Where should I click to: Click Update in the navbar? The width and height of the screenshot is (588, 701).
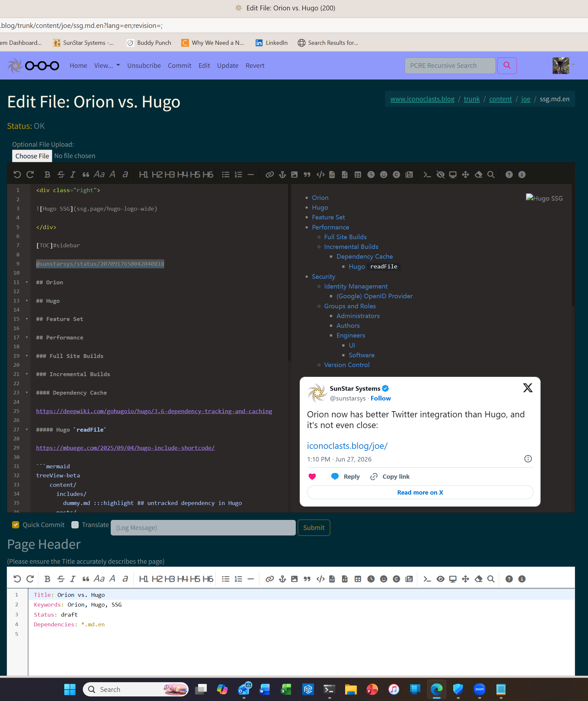(228, 66)
